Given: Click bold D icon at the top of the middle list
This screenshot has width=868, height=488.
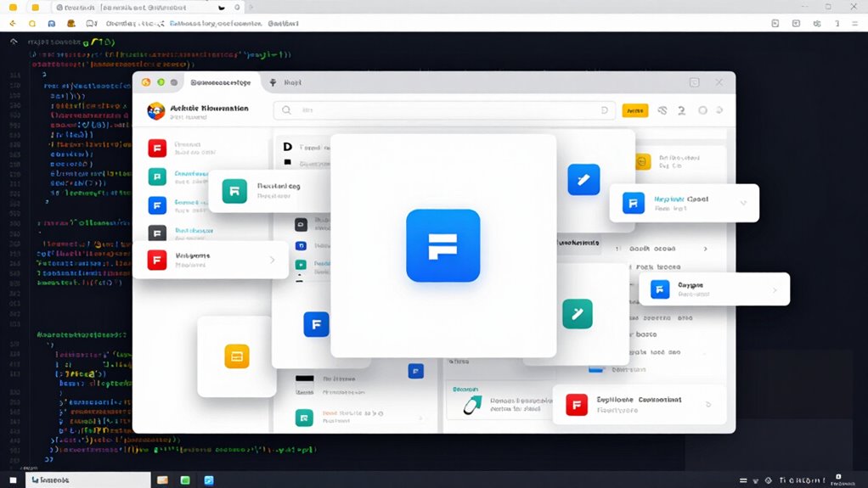Looking at the screenshot, I should 287,147.
